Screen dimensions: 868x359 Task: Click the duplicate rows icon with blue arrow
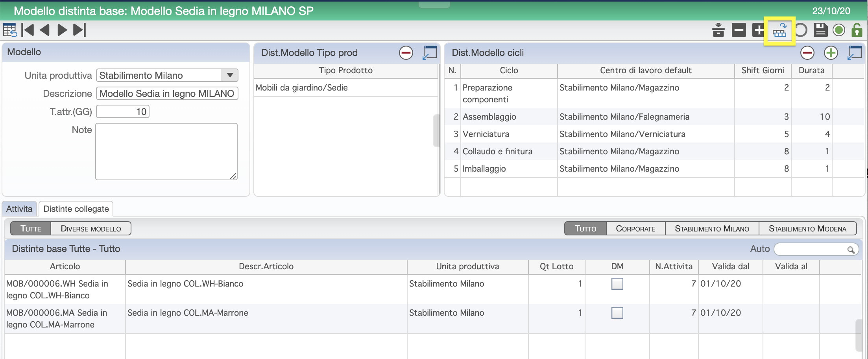click(x=779, y=30)
